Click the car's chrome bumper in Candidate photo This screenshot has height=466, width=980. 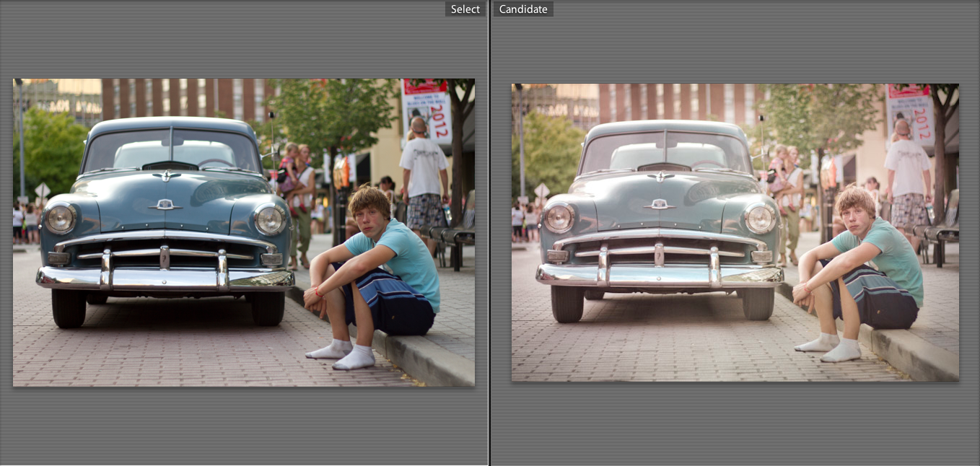click(x=658, y=274)
